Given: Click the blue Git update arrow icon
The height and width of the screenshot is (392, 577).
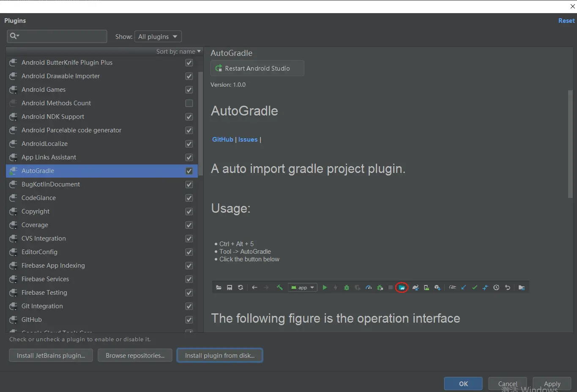Looking at the screenshot, I should click(x=464, y=288).
